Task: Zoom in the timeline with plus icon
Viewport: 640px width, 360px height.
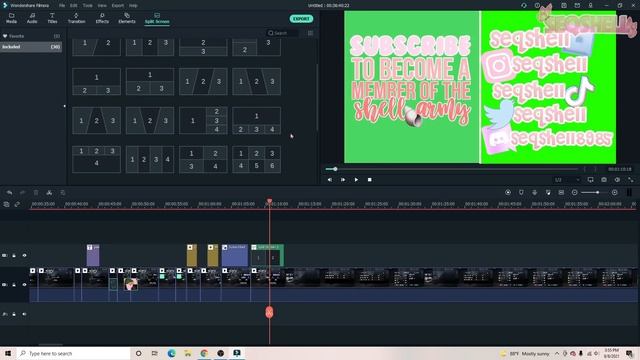Action: (x=615, y=192)
